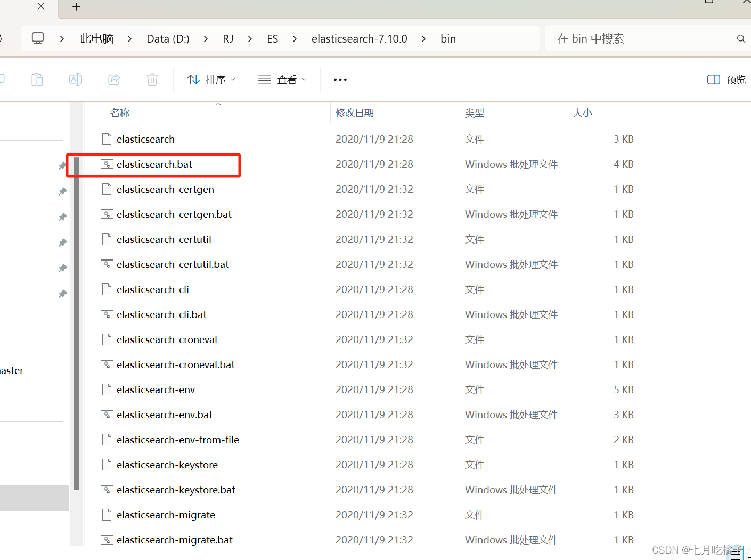This screenshot has width=751, height=560.
Task: Open the view (查看) dropdown
Action: (282, 80)
